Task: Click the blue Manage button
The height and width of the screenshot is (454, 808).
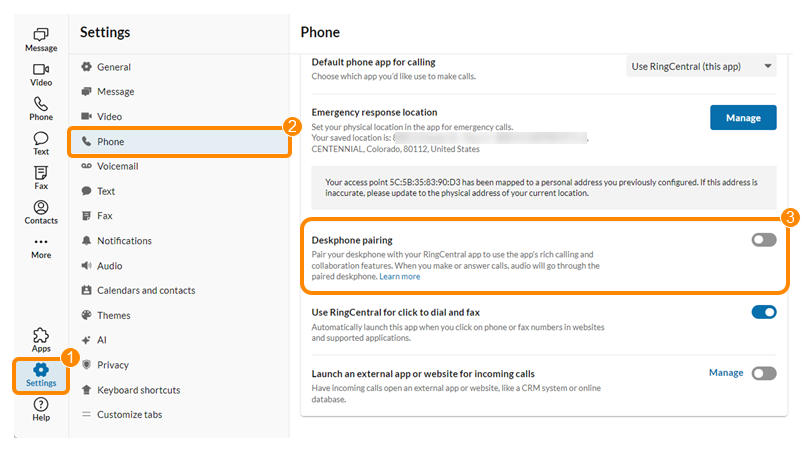Action: point(743,117)
